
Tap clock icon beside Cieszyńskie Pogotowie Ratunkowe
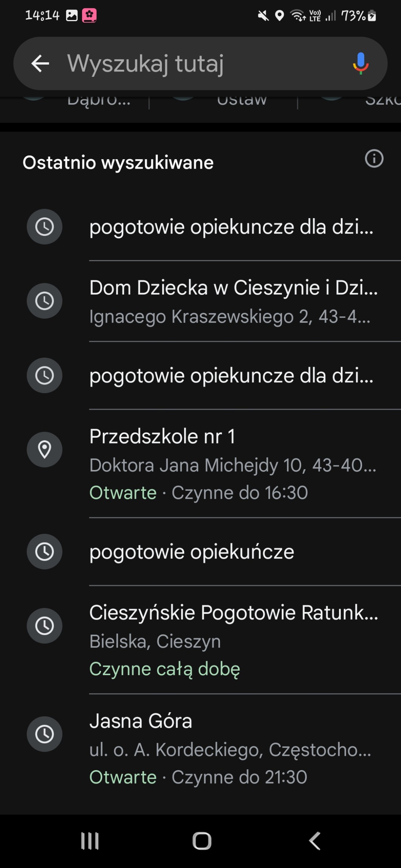(45, 626)
